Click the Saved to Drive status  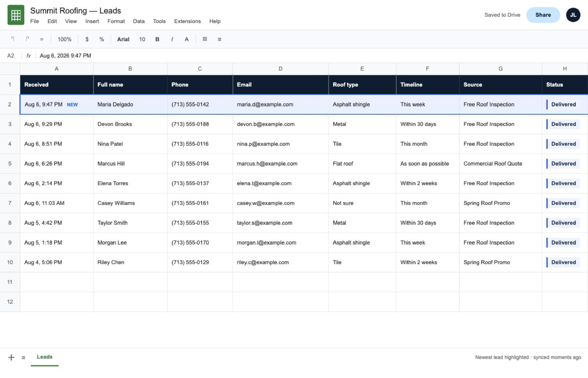(x=502, y=15)
